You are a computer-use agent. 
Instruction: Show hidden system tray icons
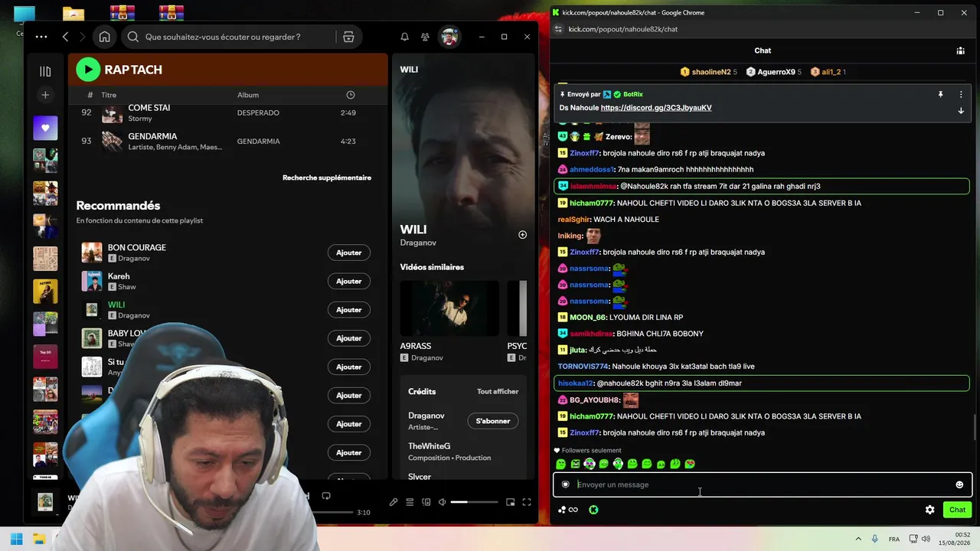click(858, 539)
